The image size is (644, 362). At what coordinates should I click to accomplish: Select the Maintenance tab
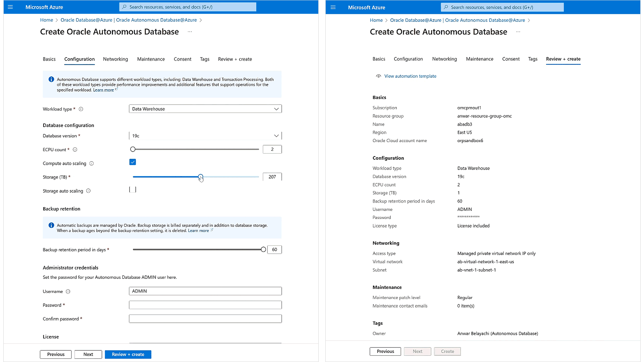[x=151, y=59]
